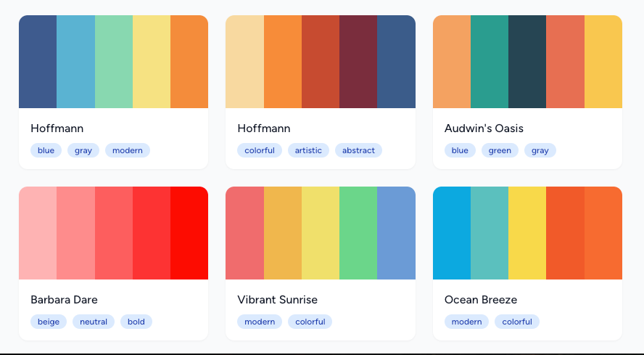Click lightest pink swatch in Barbara Dare
644x355 pixels.
[38, 233]
